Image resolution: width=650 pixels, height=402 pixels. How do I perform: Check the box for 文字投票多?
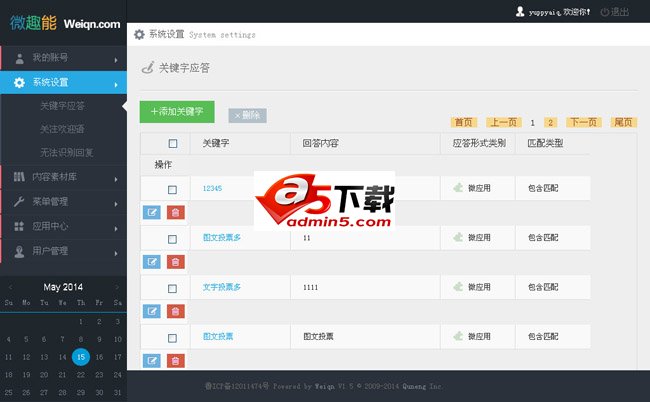172,288
